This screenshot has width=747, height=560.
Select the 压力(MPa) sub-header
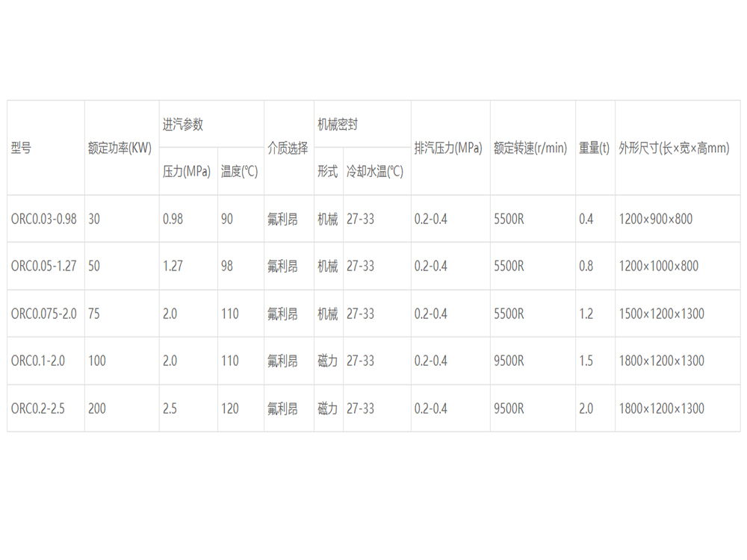(187, 172)
